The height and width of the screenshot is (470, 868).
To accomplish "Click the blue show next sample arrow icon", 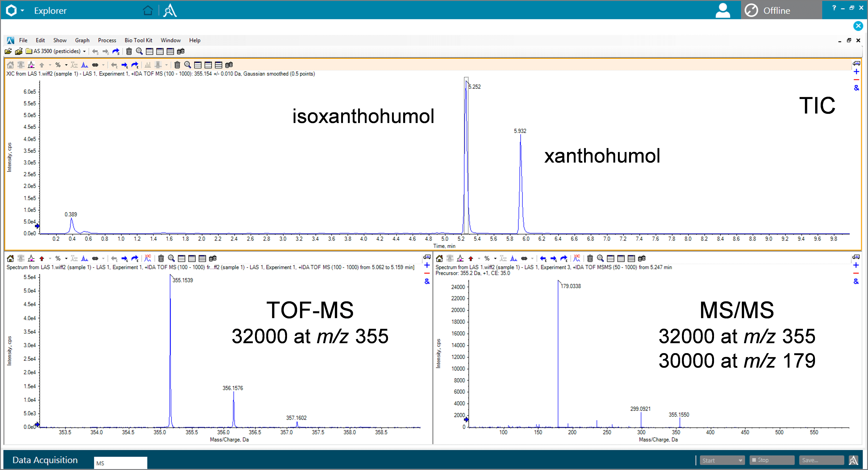I will click(x=116, y=51).
